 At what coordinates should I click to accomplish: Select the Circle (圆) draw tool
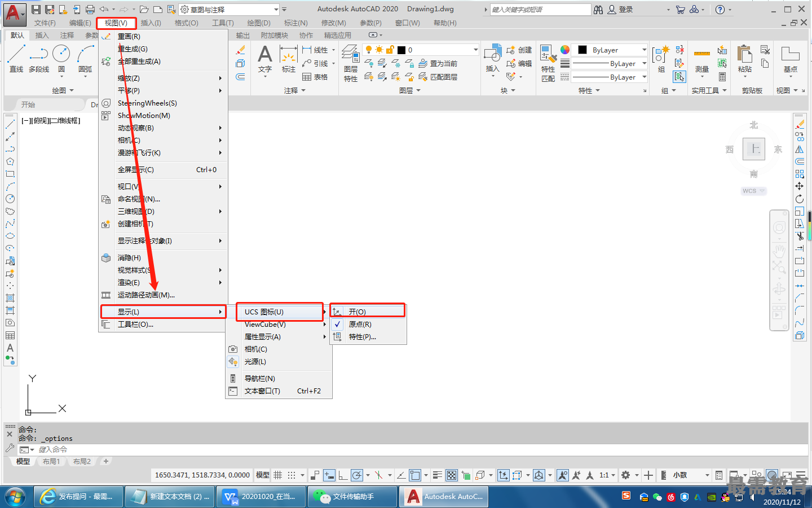click(x=61, y=59)
